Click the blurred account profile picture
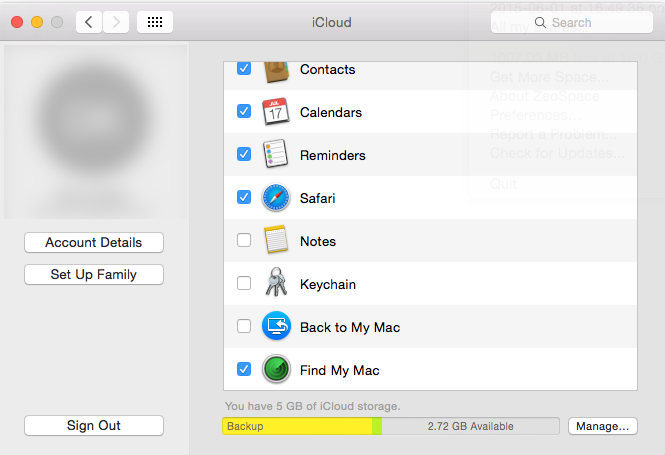 [96, 131]
